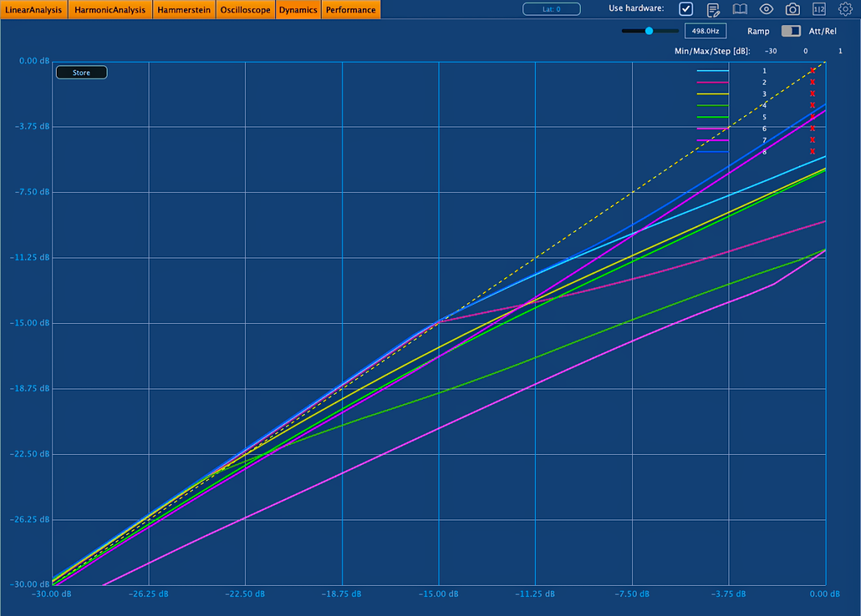Click the -15.00 dB horizontal axis label
This screenshot has width=861, height=616.
[x=439, y=594]
